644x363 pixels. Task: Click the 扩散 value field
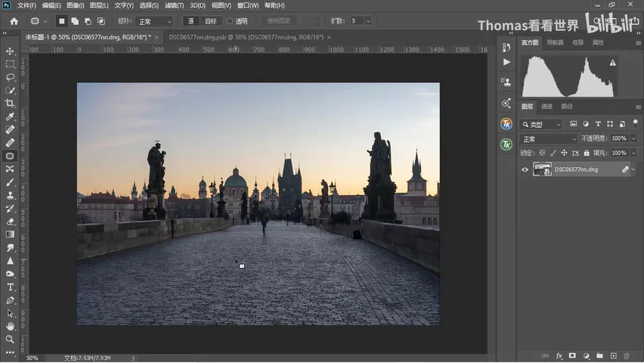tap(356, 21)
